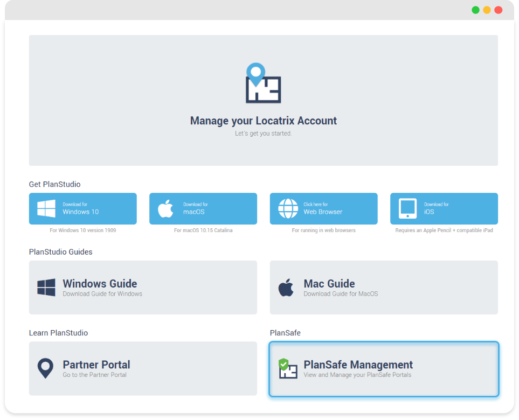Open the Windows Guide download card
The width and height of the screenshot is (519, 420).
coord(143,288)
